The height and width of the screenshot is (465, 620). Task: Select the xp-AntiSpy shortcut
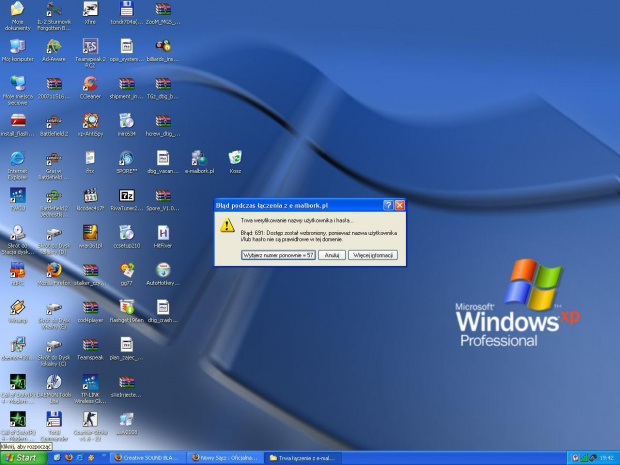coord(90,125)
